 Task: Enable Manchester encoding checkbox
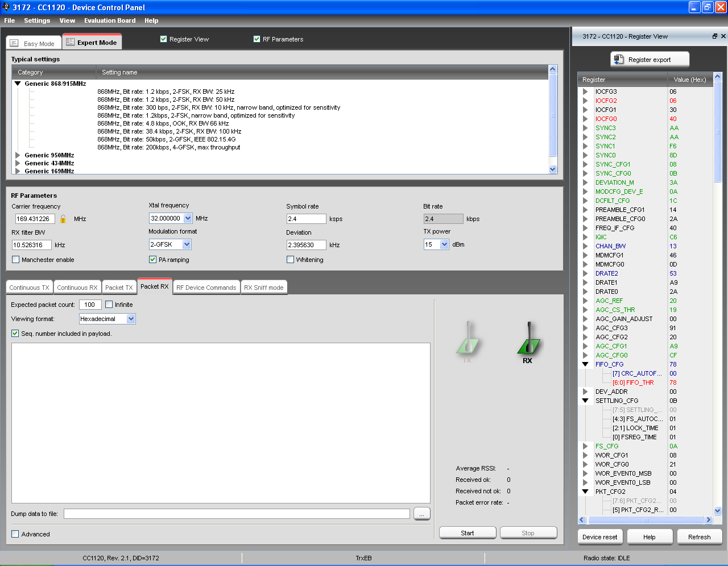pos(16,260)
